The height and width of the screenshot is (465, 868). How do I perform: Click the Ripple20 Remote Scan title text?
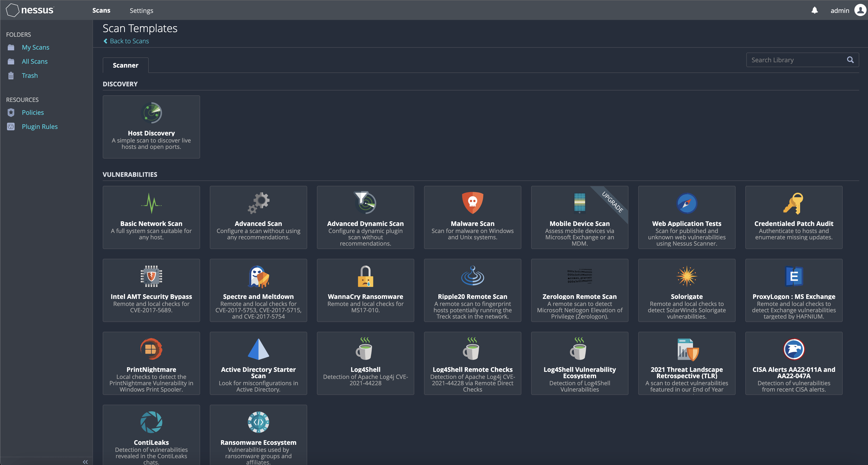[472, 297]
